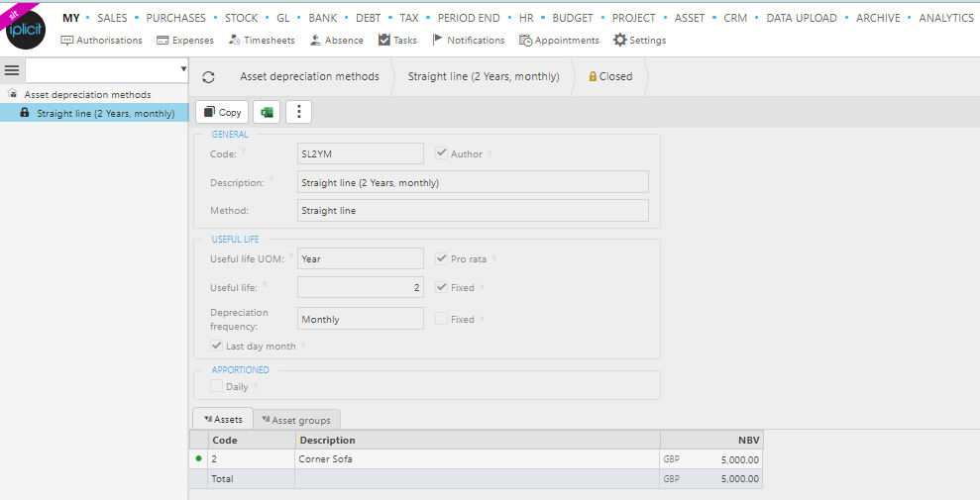Screen dimensions: 980x500
Task: Click the Corner Sofa description cell
Action: click(x=478, y=458)
